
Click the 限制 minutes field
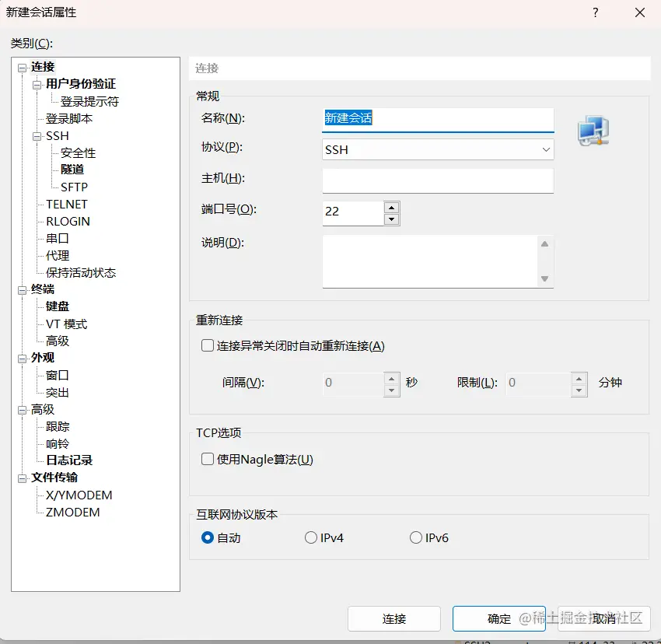point(538,384)
